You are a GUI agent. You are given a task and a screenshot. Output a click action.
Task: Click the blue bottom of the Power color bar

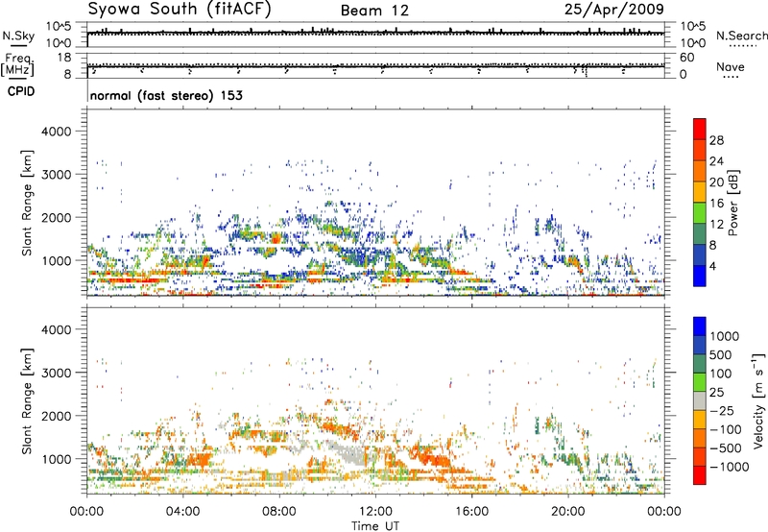pyautogui.click(x=700, y=276)
